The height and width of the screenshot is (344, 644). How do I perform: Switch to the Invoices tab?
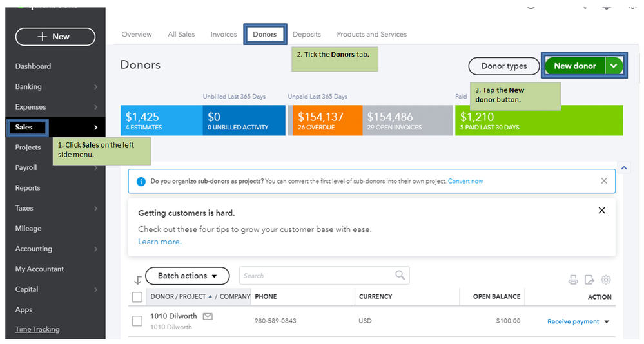click(224, 34)
